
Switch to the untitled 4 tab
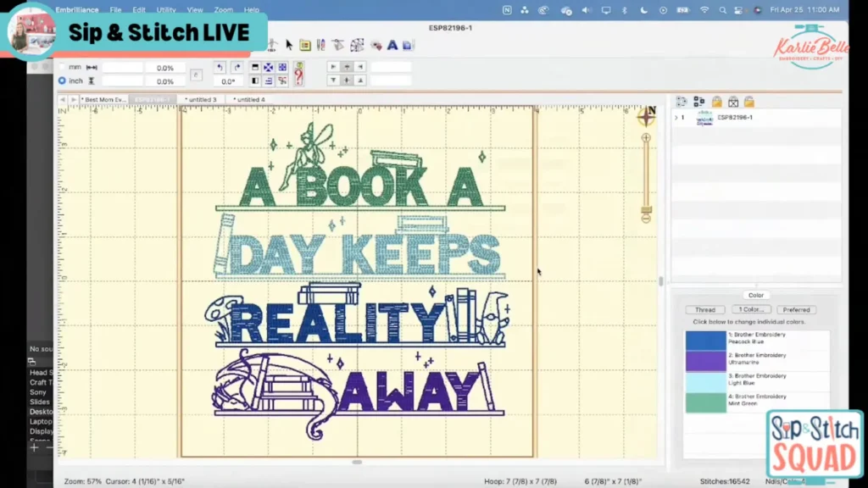pyautogui.click(x=250, y=100)
